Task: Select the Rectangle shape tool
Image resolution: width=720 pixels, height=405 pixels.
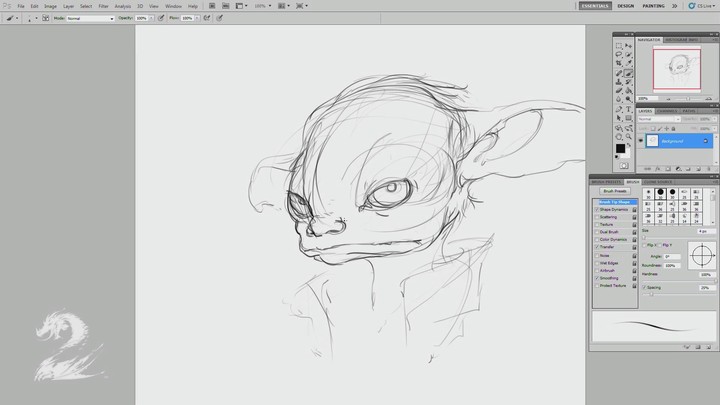Action: (629, 118)
